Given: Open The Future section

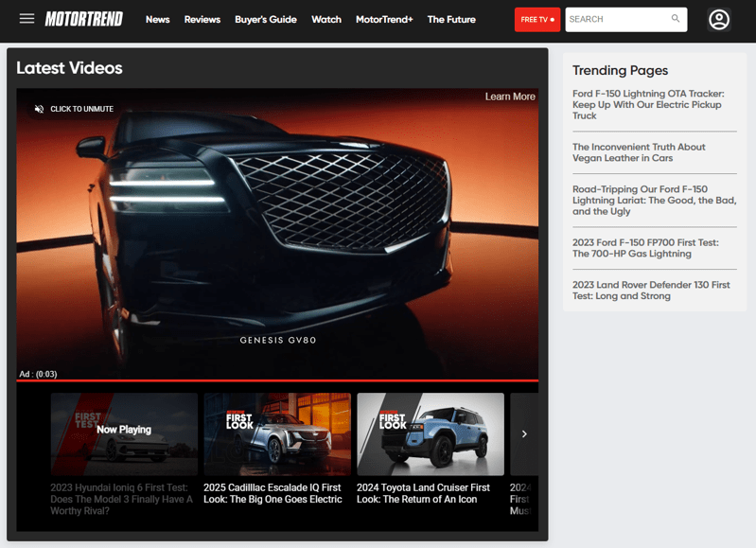Looking at the screenshot, I should pos(451,19).
